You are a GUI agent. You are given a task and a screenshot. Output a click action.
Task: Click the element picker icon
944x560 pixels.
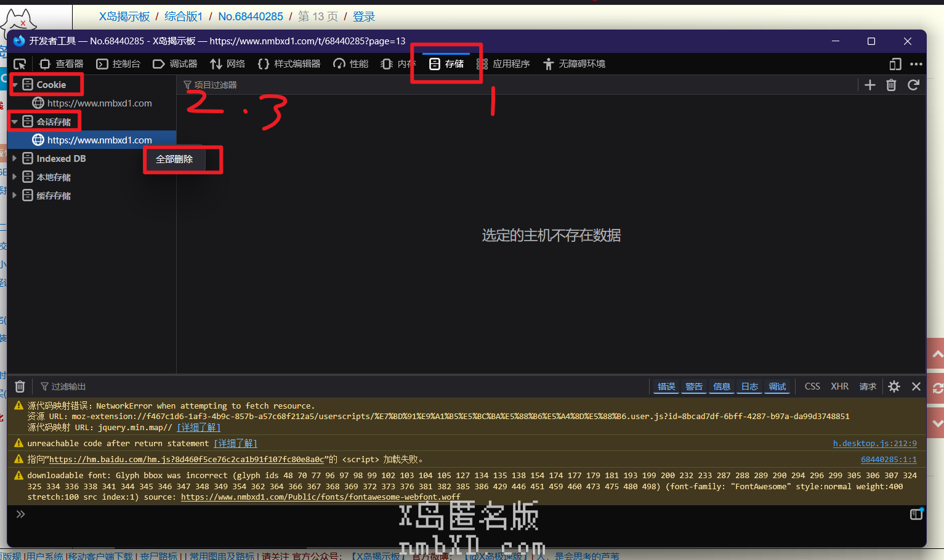pos(20,64)
